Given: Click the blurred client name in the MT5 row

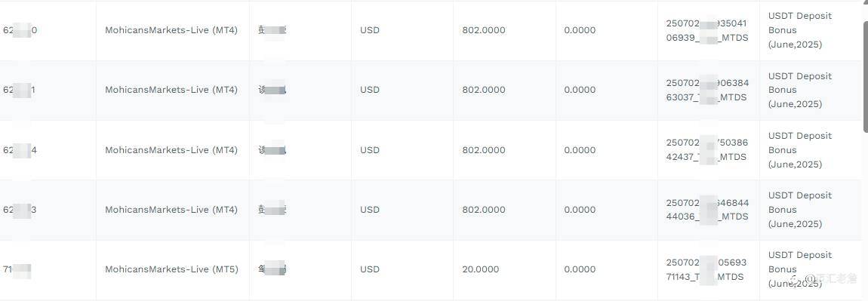Looking at the screenshot, I should [x=272, y=269].
